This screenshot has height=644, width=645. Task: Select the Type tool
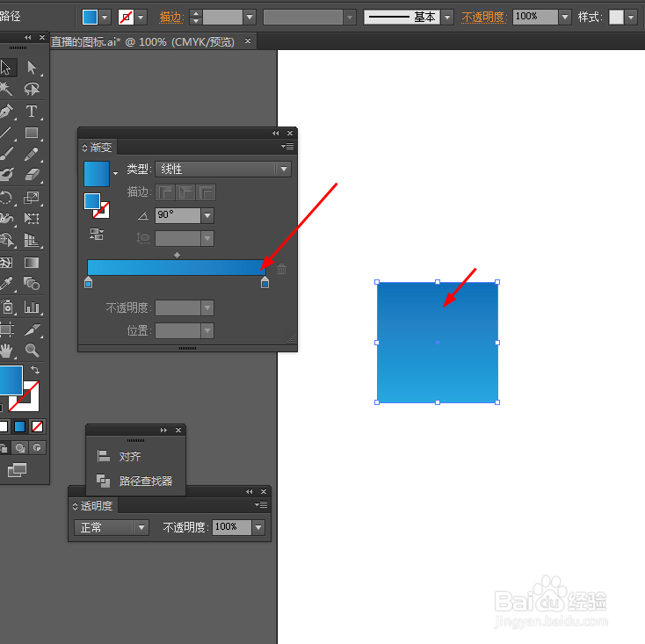pos(32,111)
